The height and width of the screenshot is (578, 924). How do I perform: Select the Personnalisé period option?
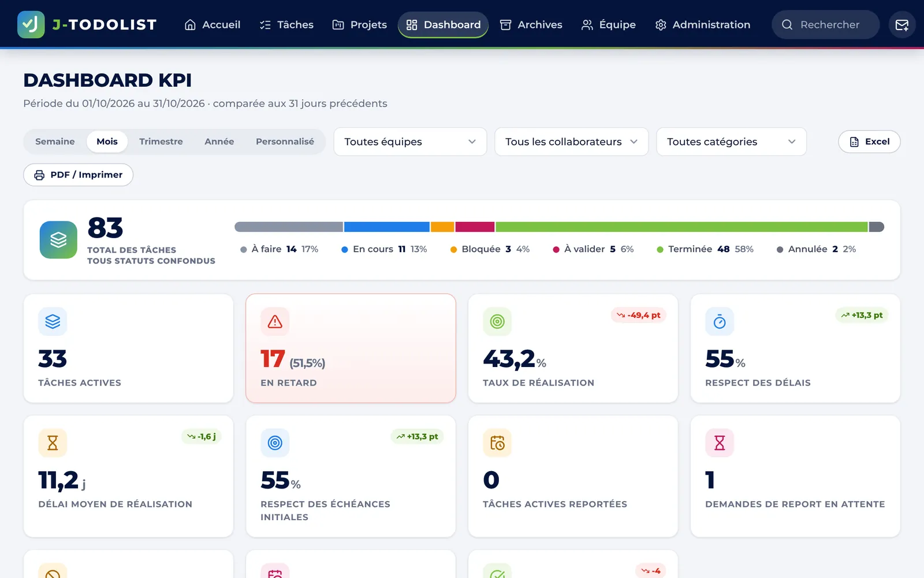coord(285,142)
